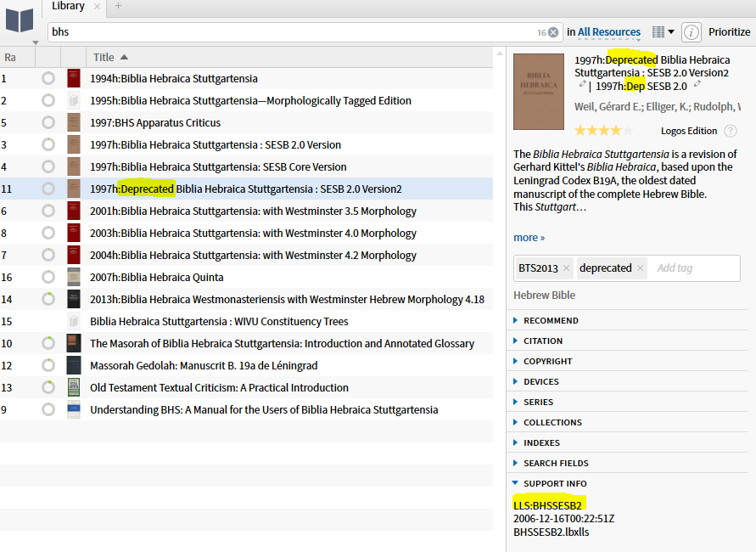This screenshot has height=552, width=756.
Task: Click the SESB Core Version cover icon
Action: coord(74,166)
